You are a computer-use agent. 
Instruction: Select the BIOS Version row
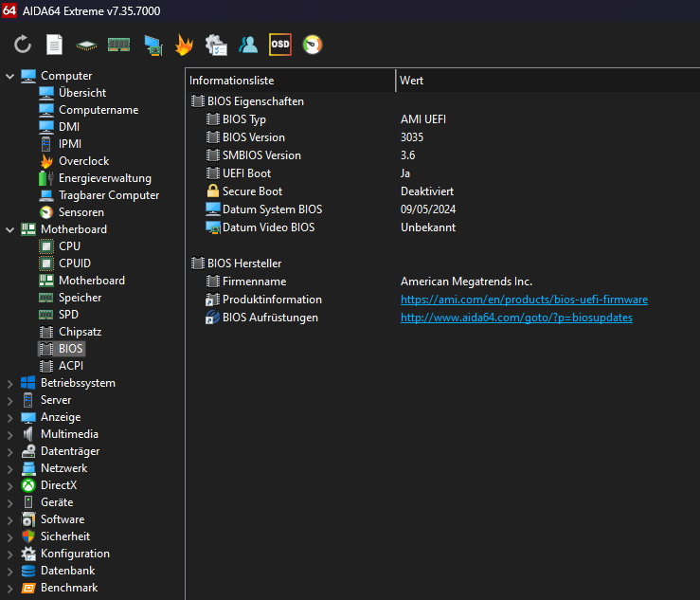tap(254, 137)
